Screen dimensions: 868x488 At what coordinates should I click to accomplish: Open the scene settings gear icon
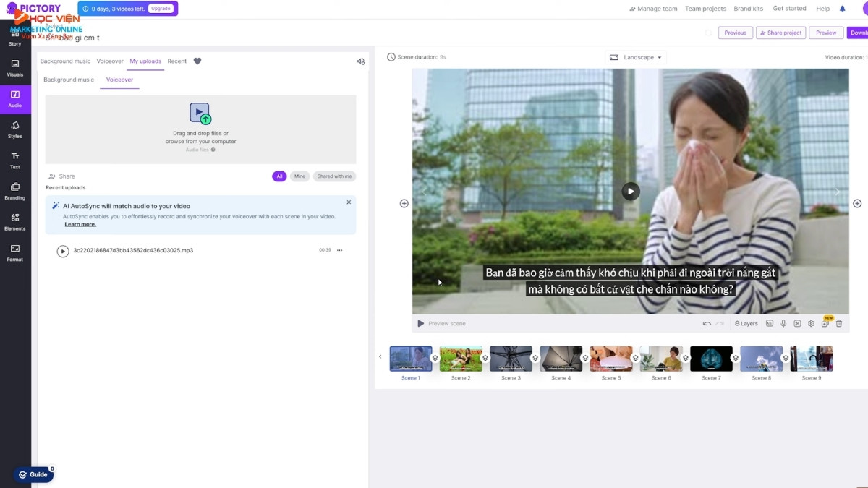(811, 324)
